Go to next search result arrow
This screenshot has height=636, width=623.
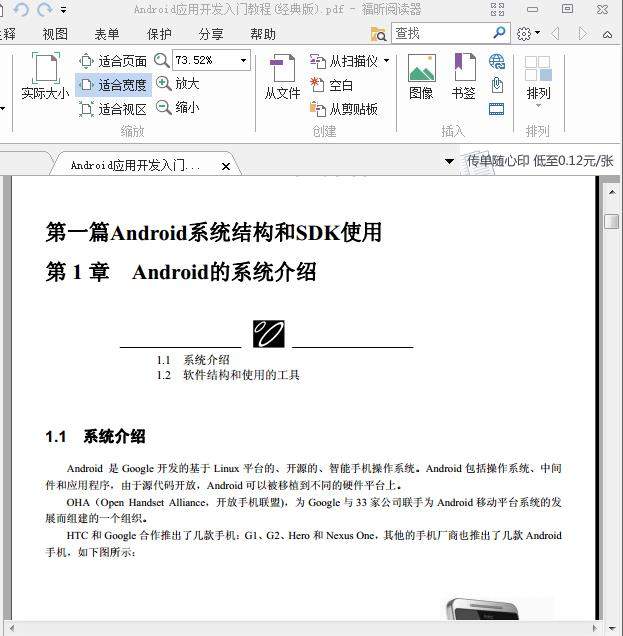point(582,34)
